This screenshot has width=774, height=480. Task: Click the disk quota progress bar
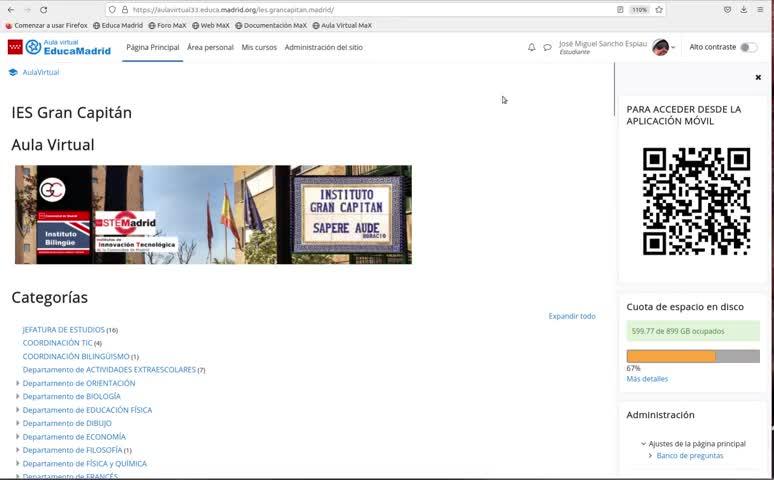tap(693, 356)
